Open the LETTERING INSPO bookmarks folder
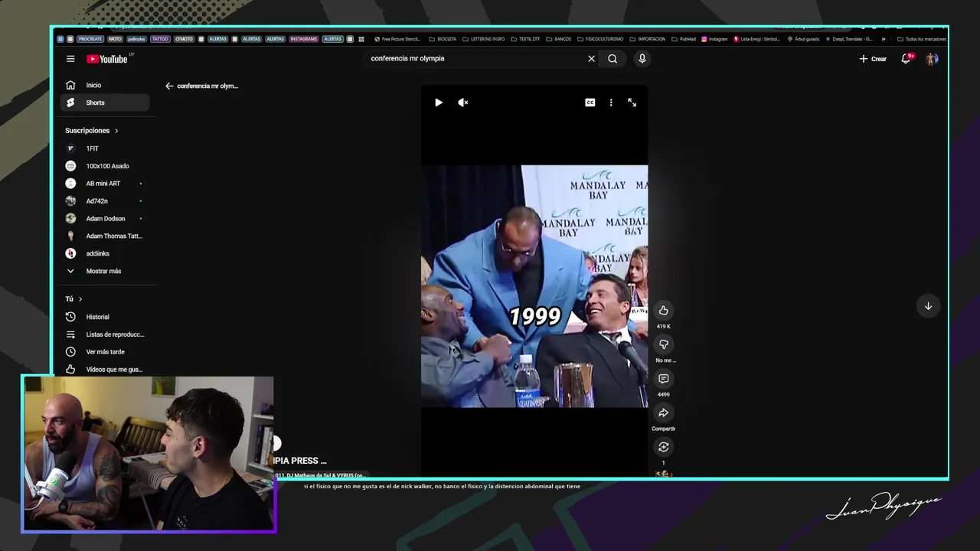Image resolution: width=980 pixels, height=551 pixels. 484,39
